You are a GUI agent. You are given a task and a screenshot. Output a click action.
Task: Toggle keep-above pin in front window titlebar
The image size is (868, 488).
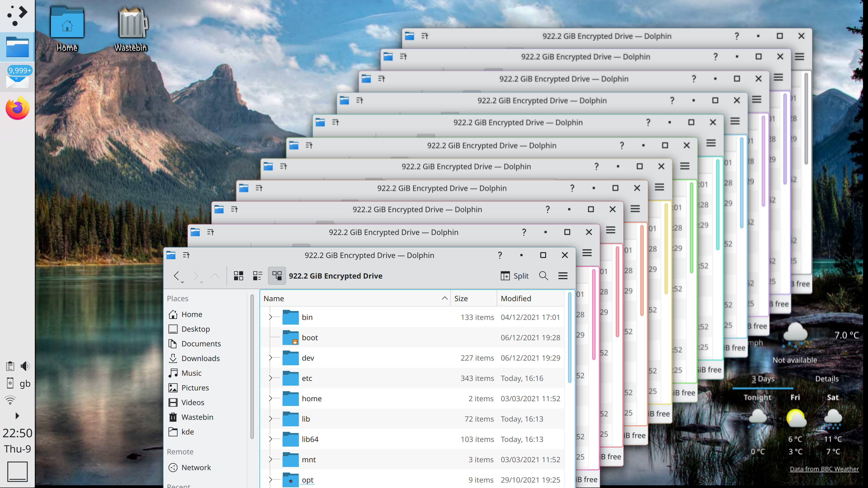pyautogui.click(x=186, y=255)
